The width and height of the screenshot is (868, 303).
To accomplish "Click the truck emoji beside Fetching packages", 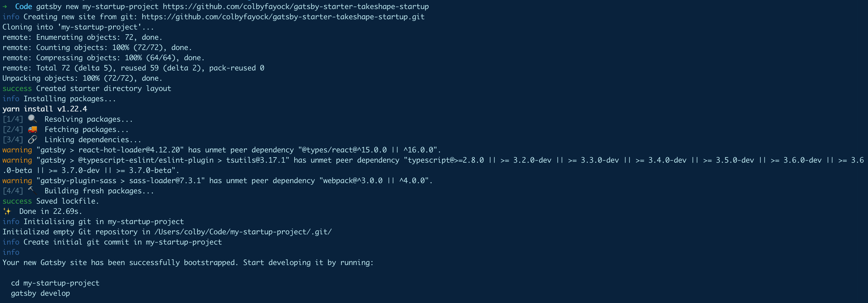I will [32, 129].
